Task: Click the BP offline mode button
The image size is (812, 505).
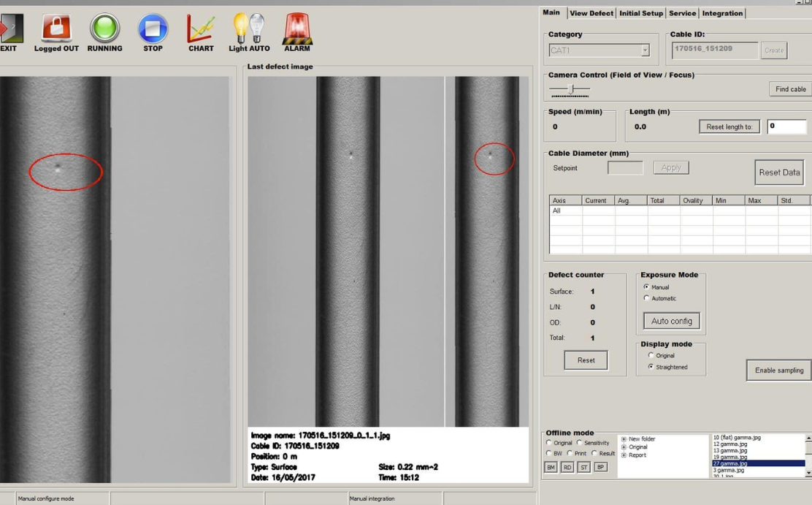Action: 601,467
